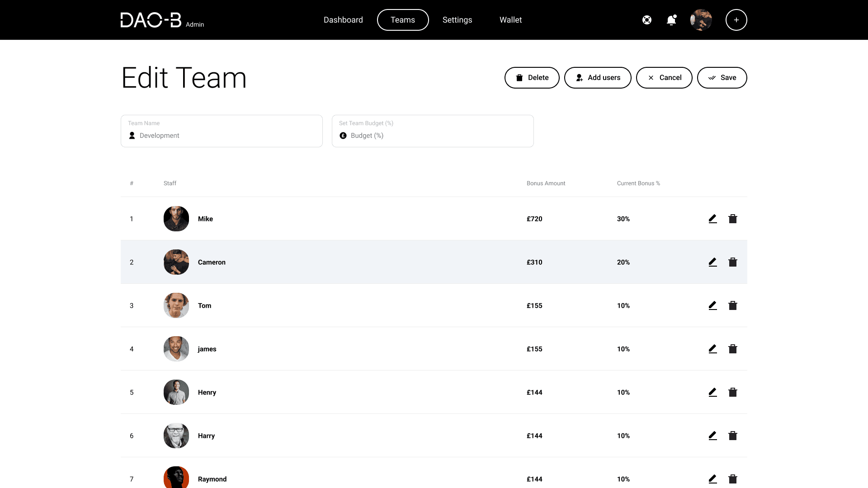868x488 pixels.
Task: Open the user profile avatar
Action: pyautogui.click(x=701, y=20)
